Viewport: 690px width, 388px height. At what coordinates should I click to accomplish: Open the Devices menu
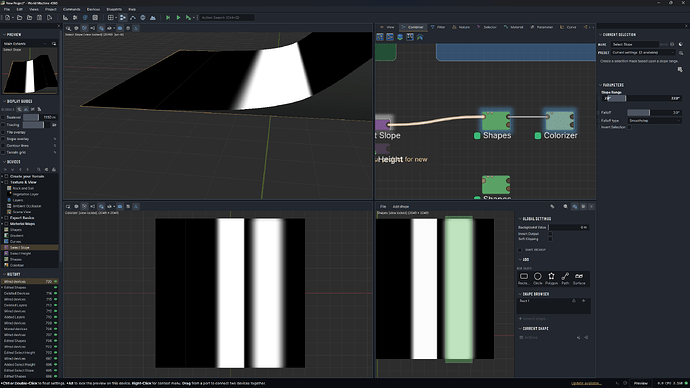pyautogui.click(x=93, y=9)
